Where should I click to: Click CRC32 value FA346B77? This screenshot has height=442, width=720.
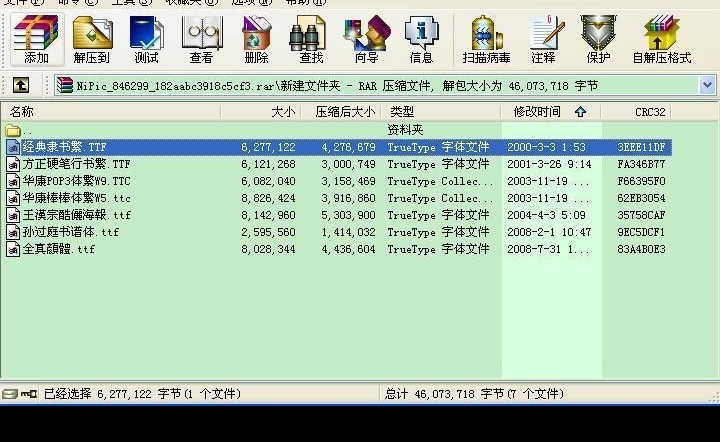pyautogui.click(x=641, y=164)
